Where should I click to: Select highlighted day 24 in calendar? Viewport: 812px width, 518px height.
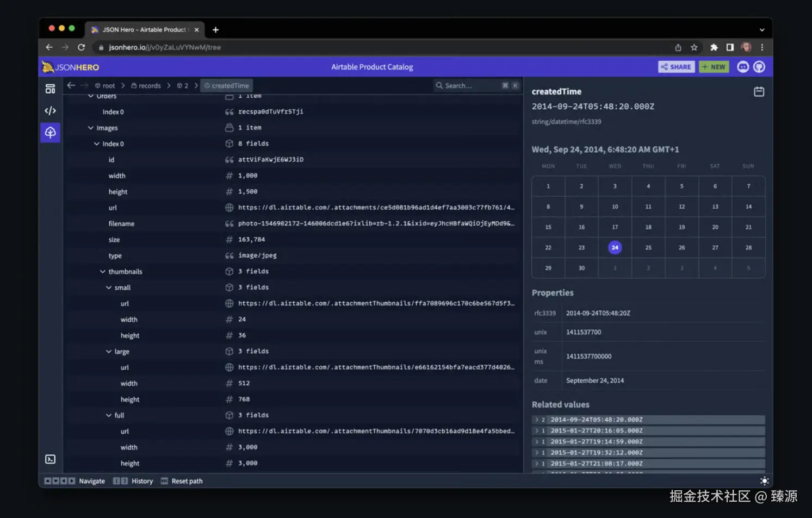pyautogui.click(x=615, y=247)
